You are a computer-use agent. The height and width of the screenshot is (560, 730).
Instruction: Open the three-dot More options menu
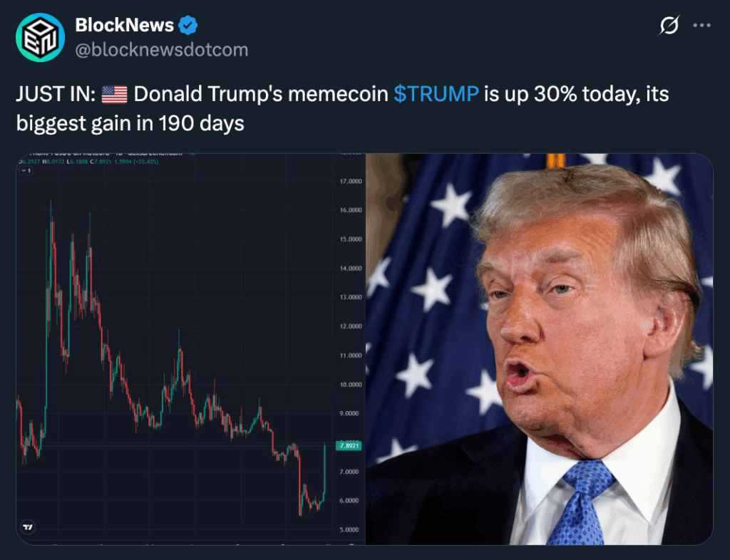[702, 26]
